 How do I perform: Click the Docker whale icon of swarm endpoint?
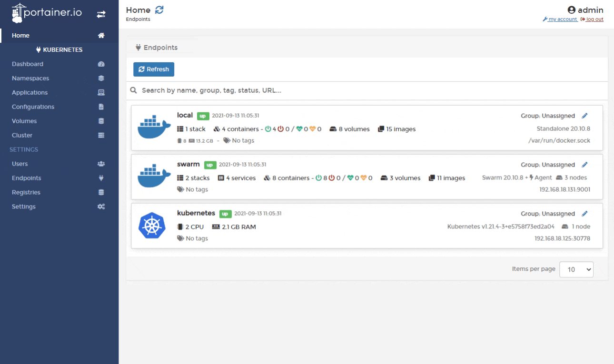click(x=153, y=176)
